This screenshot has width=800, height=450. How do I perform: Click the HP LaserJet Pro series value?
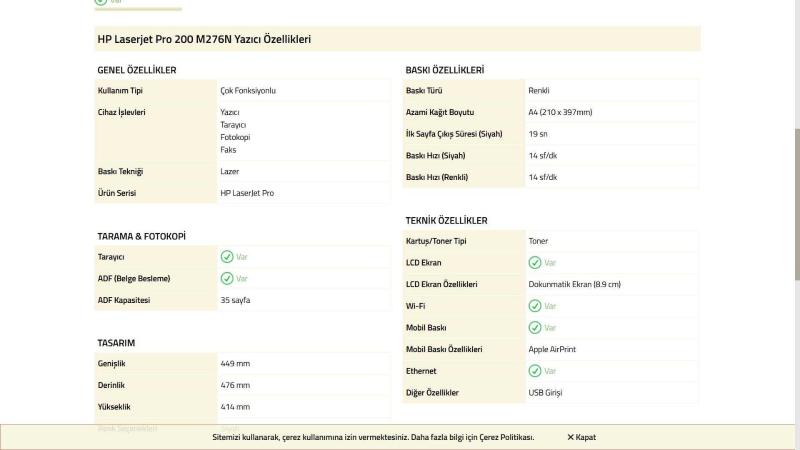[x=247, y=193]
